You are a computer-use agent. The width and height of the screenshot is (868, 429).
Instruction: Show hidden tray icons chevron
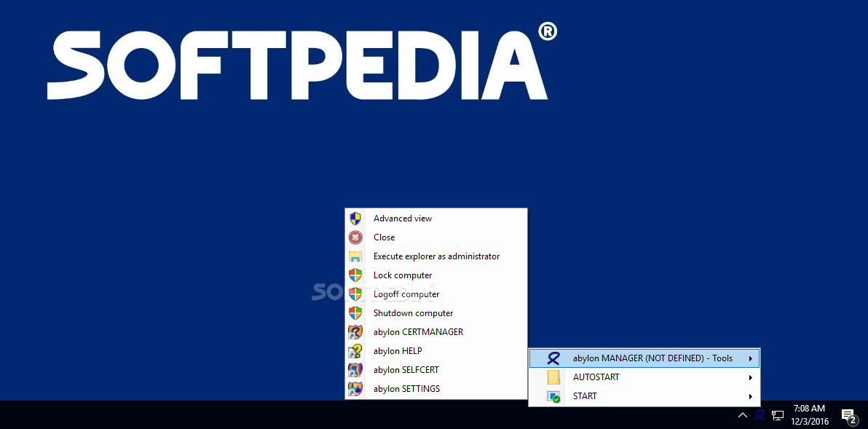point(743,414)
